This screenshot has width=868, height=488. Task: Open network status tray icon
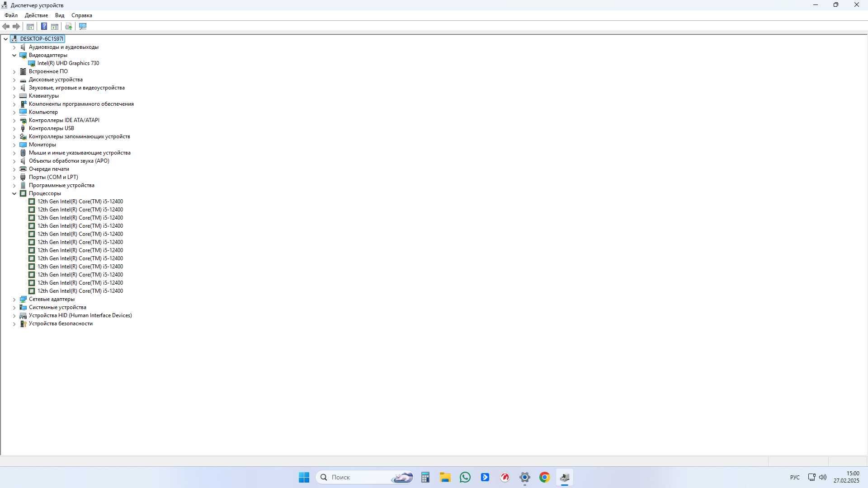811,477
